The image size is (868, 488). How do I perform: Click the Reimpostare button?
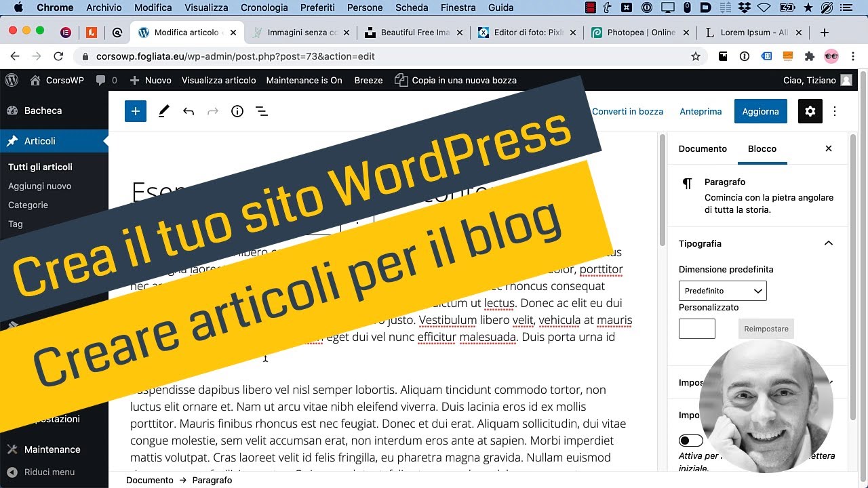click(x=766, y=329)
